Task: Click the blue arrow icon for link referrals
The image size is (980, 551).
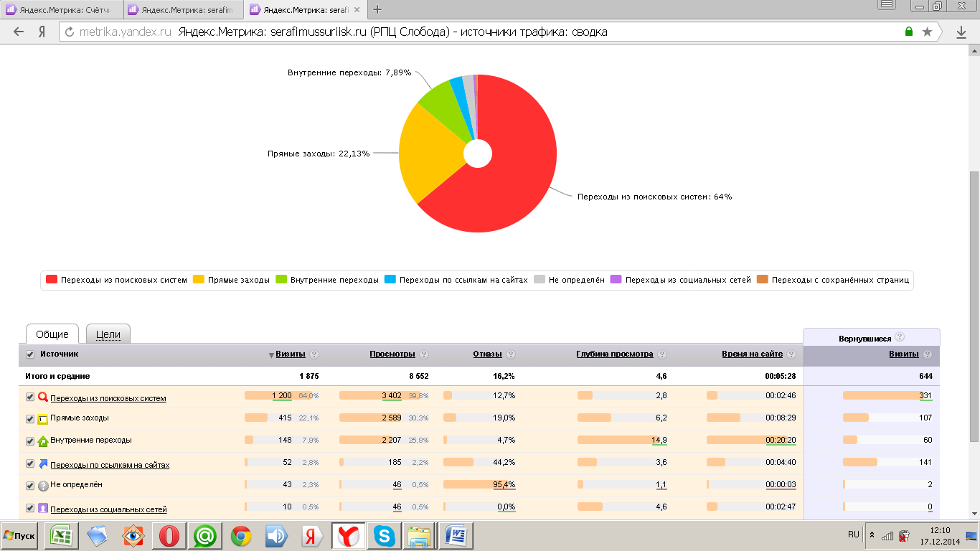Action: click(43, 464)
